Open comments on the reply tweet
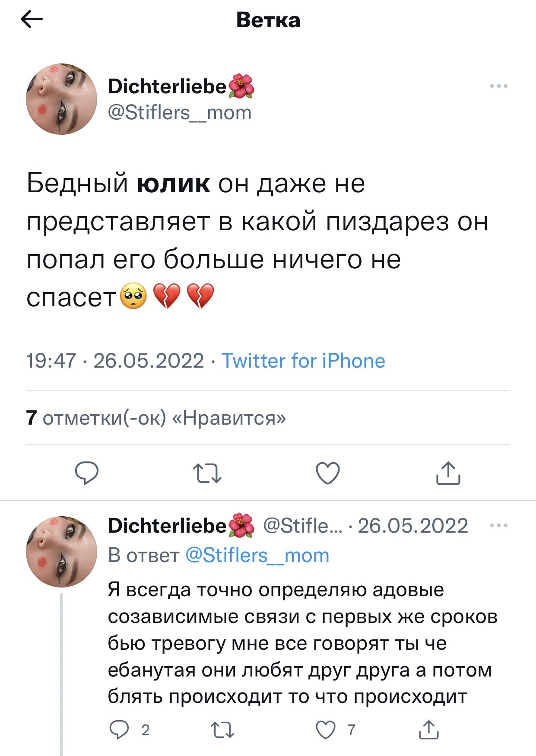The image size is (536, 756). 119,730
